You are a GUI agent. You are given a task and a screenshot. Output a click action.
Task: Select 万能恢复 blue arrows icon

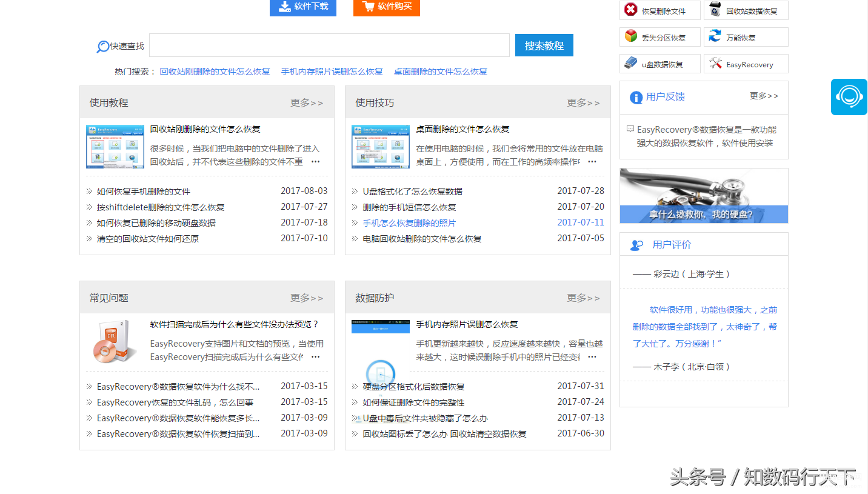[x=715, y=36]
